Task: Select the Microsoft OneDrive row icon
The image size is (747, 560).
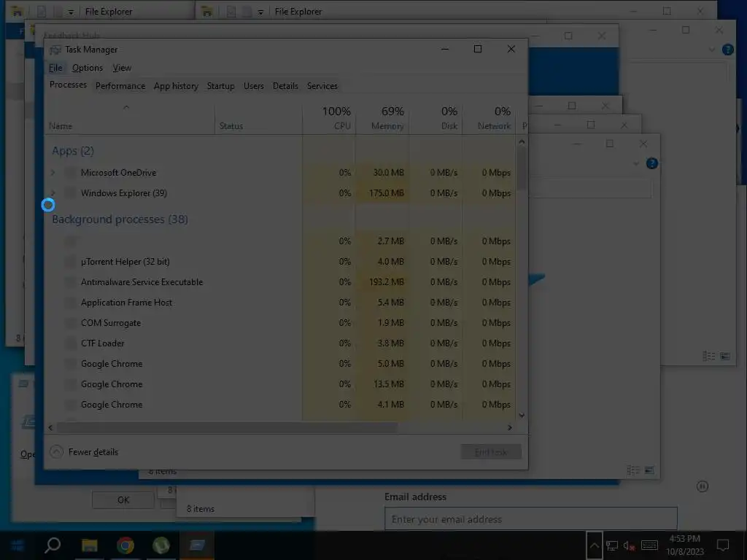Action: (70, 172)
